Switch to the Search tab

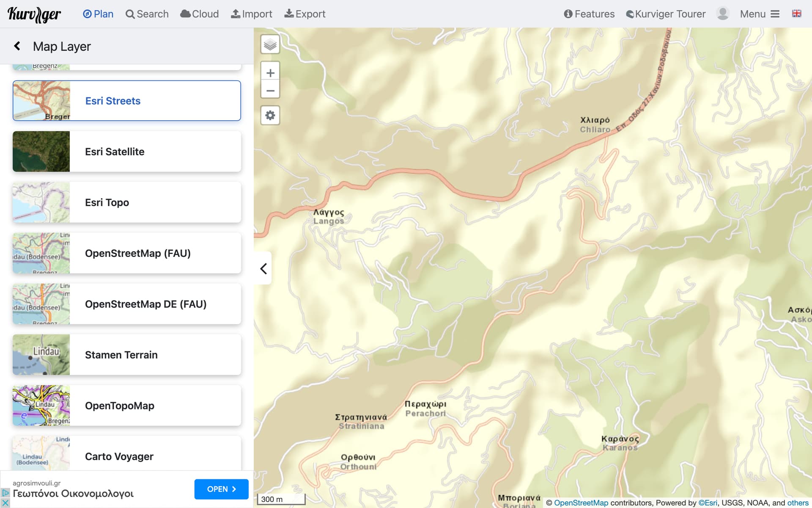(x=147, y=14)
